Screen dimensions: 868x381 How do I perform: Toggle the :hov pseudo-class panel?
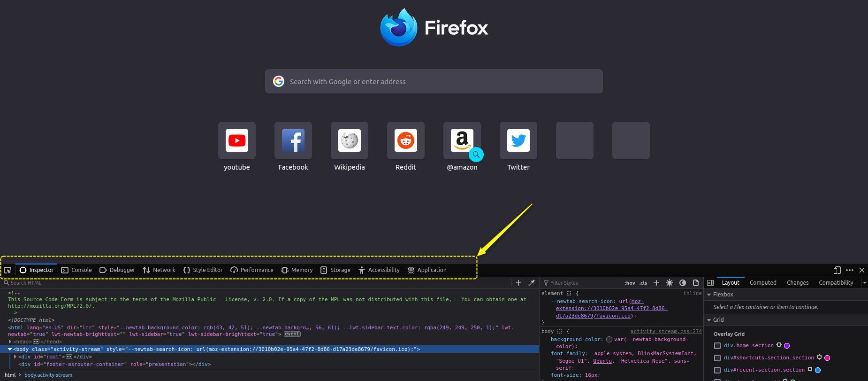630,283
